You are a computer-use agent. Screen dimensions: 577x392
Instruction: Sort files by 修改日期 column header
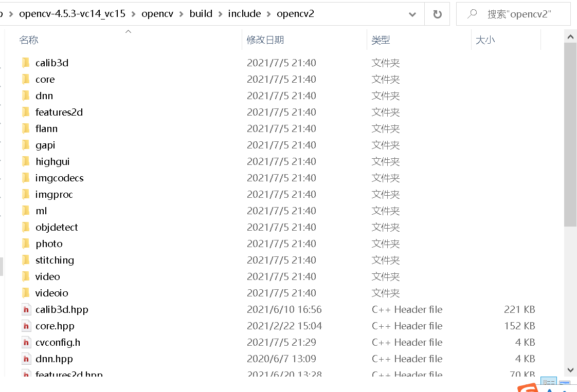click(265, 40)
